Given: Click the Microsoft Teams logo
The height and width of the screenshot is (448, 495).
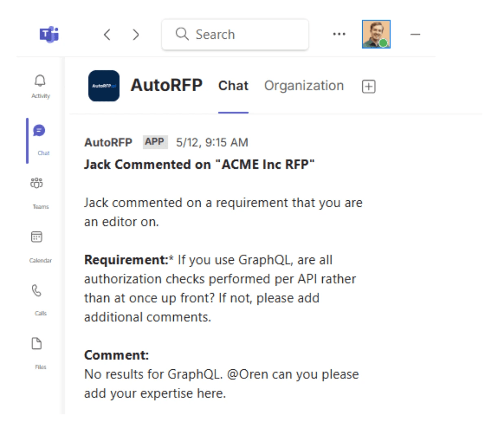Looking at the screenshot, I should coord(48,34).
